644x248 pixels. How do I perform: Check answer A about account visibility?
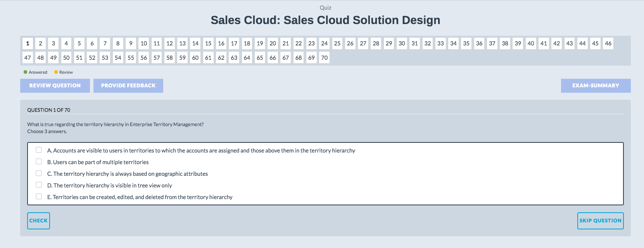(39, 150)
